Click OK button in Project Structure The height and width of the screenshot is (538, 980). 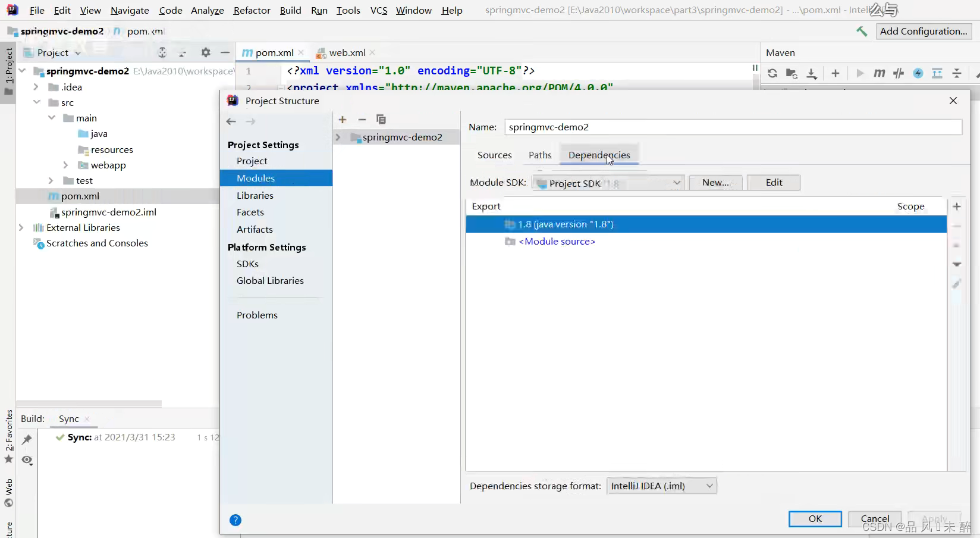click(815, 519)
